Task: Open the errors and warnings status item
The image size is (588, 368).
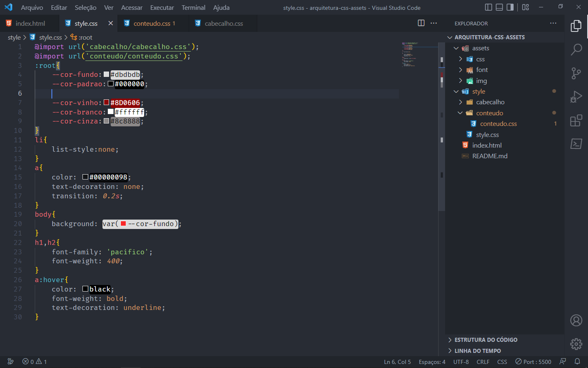Action: [35, 361]
